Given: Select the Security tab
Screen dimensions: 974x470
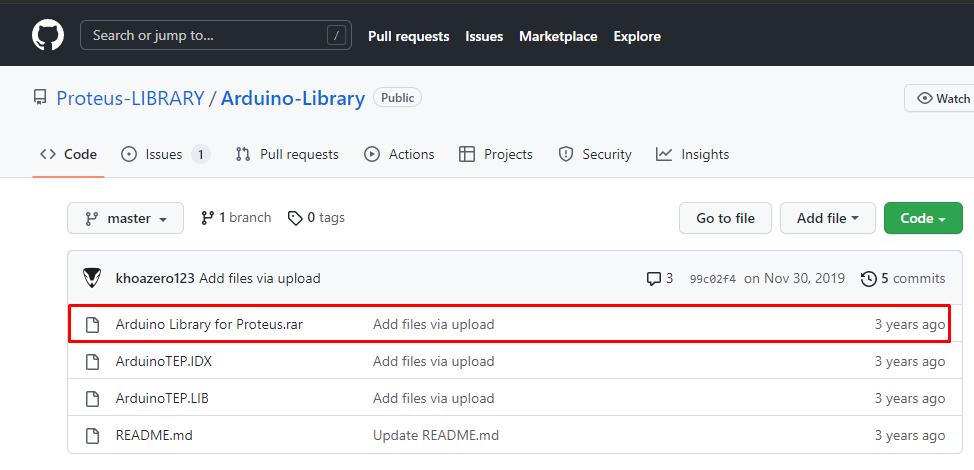Looking at the screenshot, I should coord(594,155).
